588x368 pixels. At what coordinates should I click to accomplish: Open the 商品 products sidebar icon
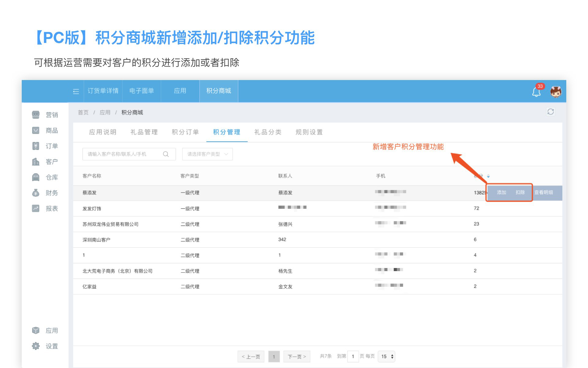coord(36,130)
